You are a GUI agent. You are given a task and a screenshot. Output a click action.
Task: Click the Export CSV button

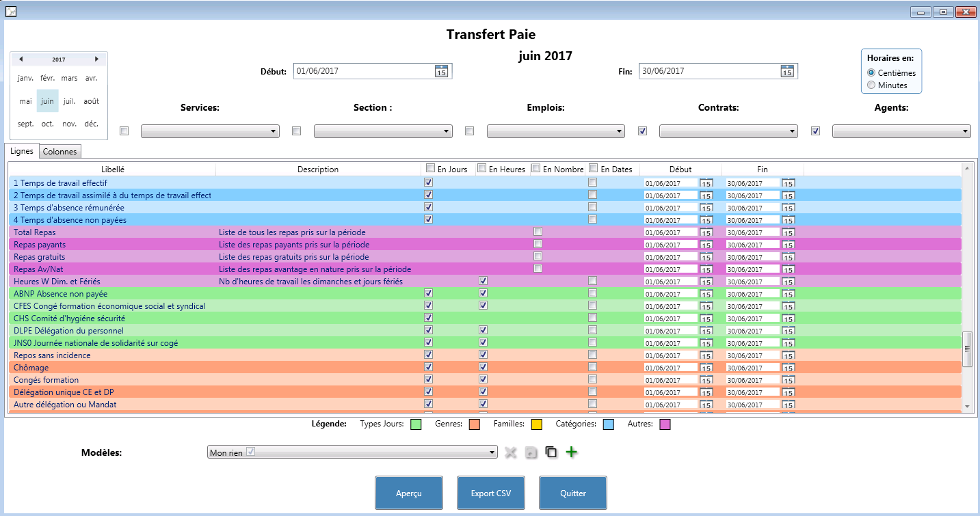pos(491,493)
